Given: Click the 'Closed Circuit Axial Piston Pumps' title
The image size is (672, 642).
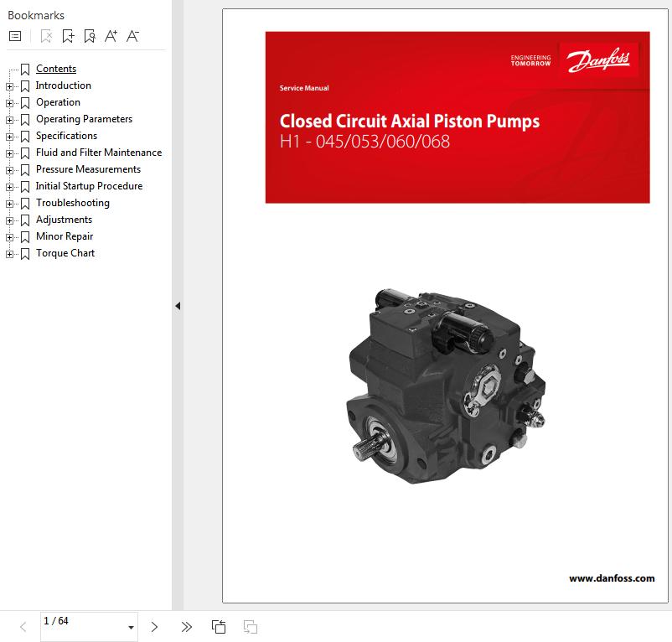Looking at the screenshot, I should click(x=409, y=122).
